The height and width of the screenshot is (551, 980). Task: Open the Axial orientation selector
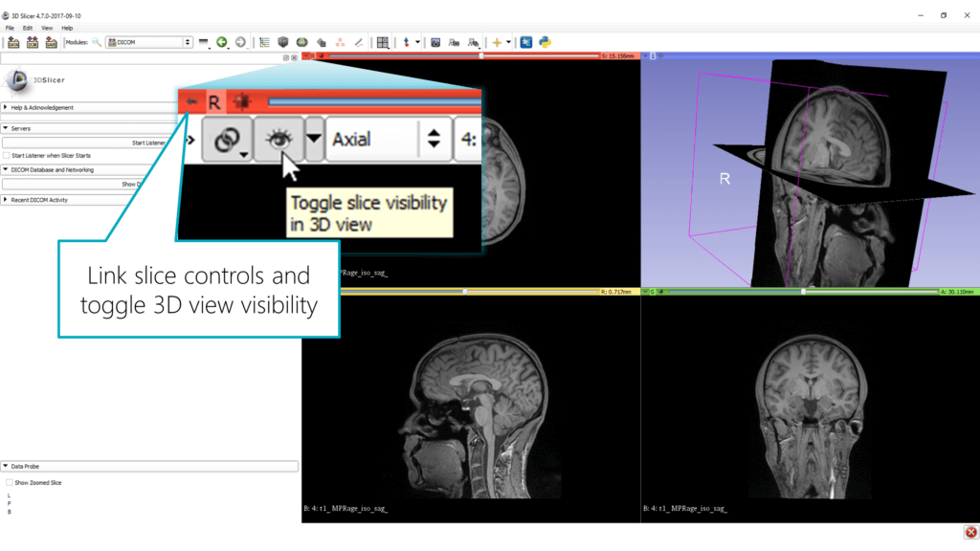coord(373,140)
